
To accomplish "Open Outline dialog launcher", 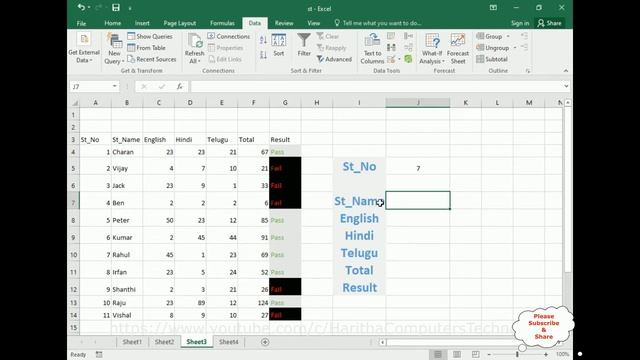I will pyautogui.click(x=528, y=71).
